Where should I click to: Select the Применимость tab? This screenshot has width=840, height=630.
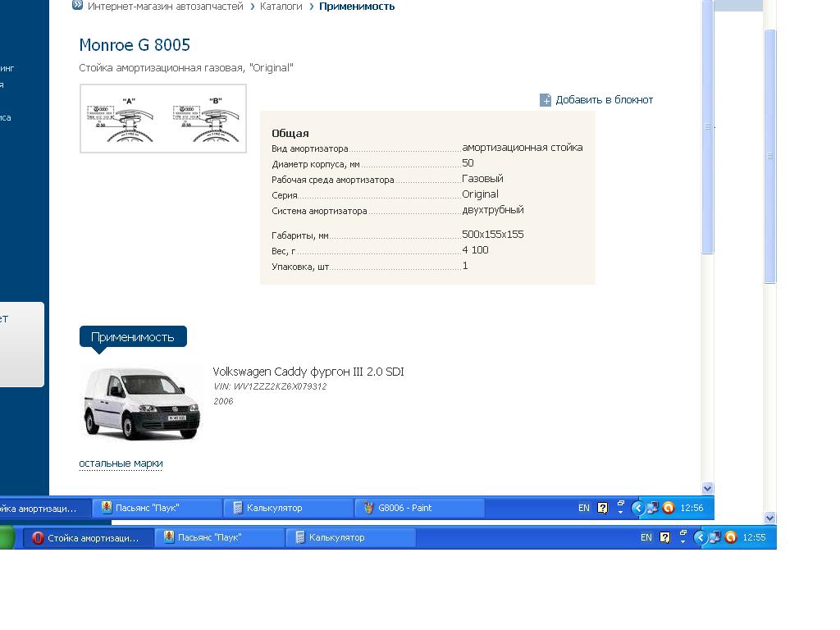[133, 337]
